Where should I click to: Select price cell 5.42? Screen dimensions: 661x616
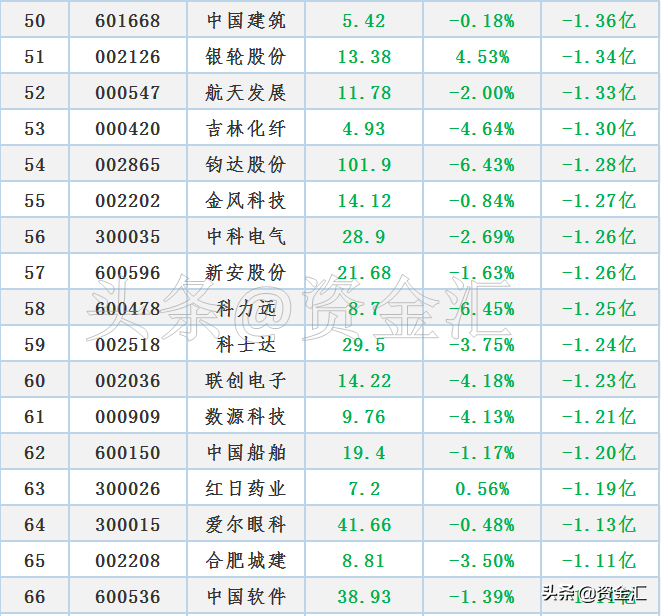(x=364, y=21)
